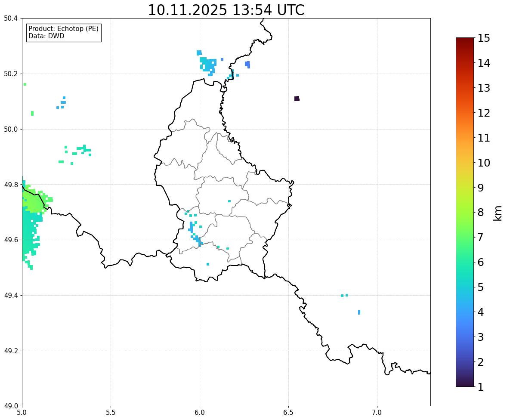This screenshot has height=420, width=507.
Task: Click the 5.5 longitude tick label
Action: coord(111,413)
